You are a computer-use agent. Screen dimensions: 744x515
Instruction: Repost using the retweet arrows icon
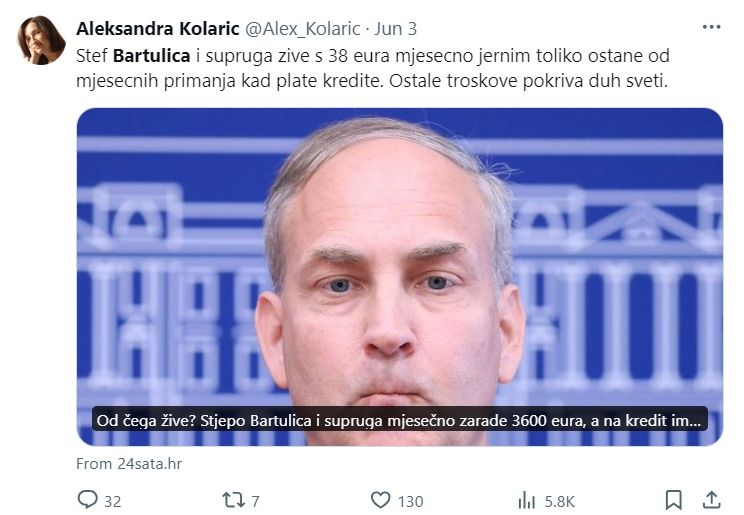(x=233, y=500)
